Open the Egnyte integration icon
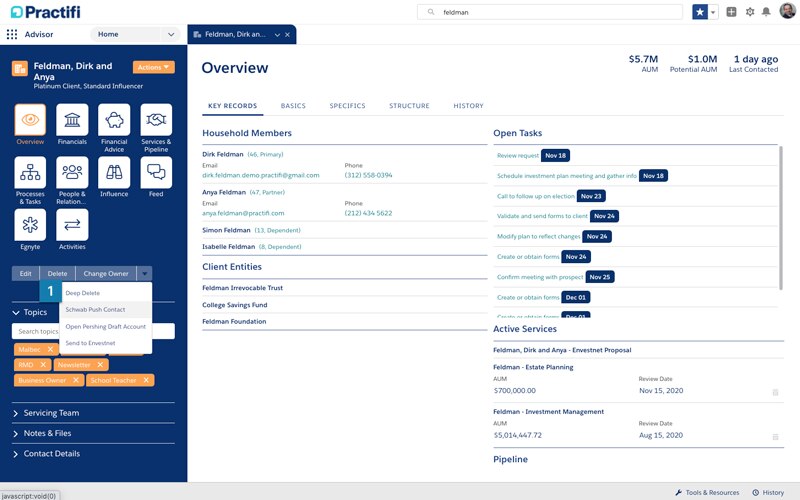Screen dimensions: 800x500 point(30,225)
